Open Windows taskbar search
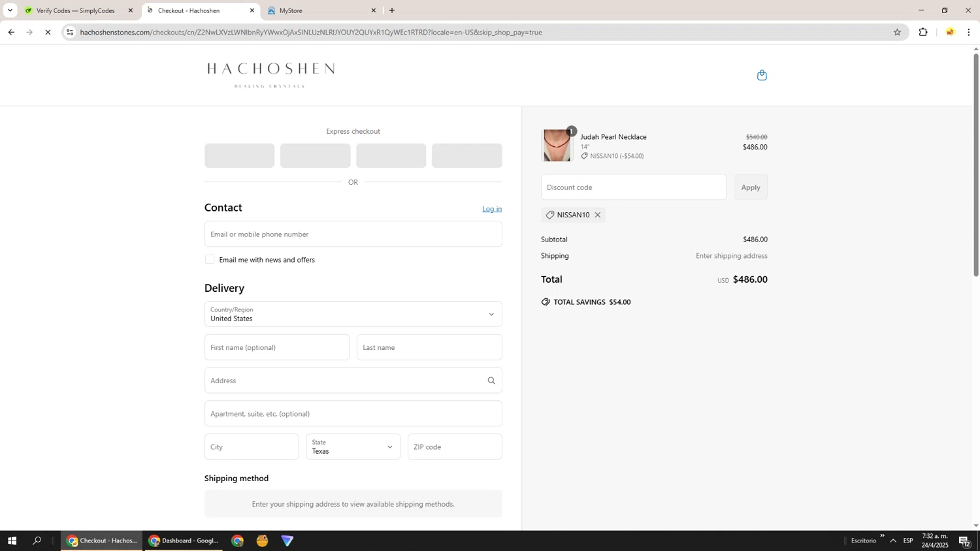The width and height of the screenshot is (980, 551). tap(37, 541)
